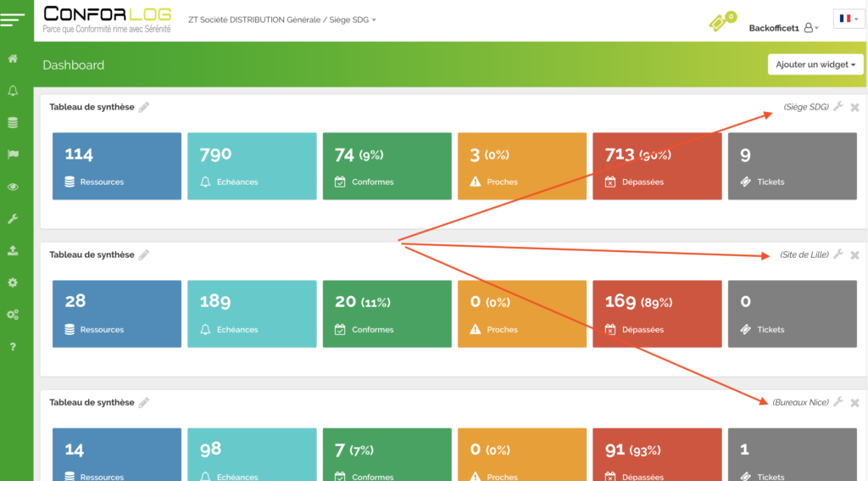The image size is (868, 481).
Task: Open the multiple gears sidebar item
Action: coord(13,315)
